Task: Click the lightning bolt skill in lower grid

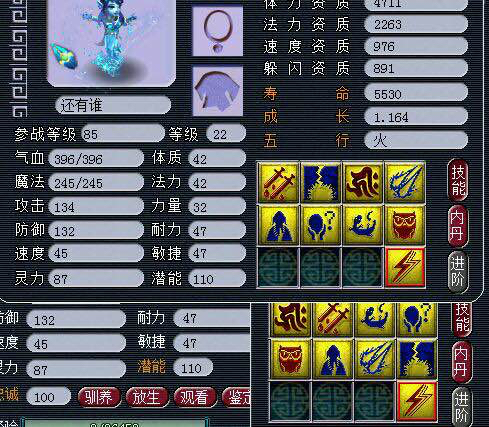Action: tap(417, 402)
